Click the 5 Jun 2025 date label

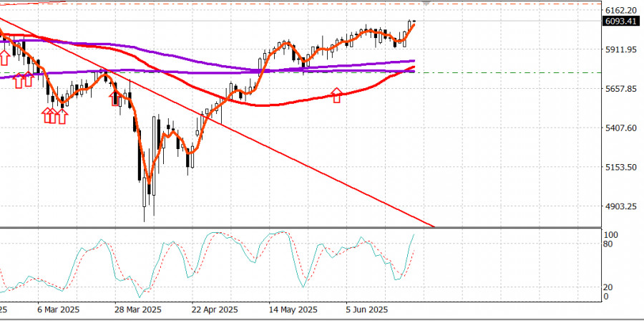pyautogui.click(x=367, y=309)
